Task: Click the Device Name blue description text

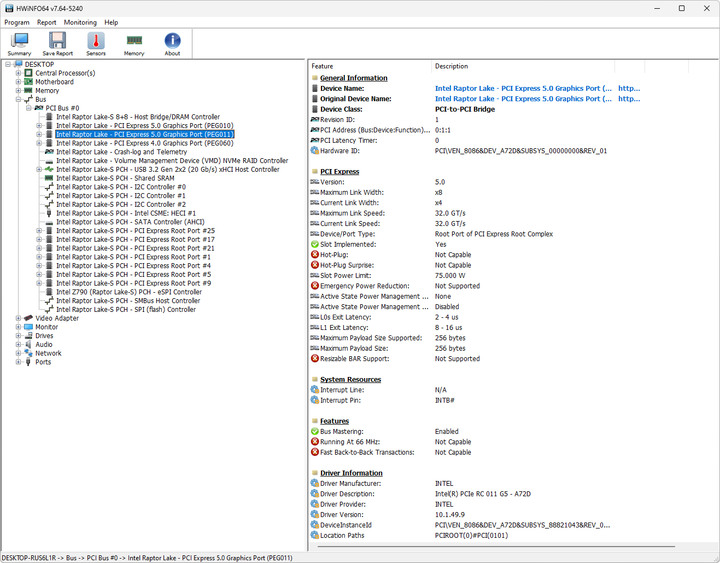Action: [523, 88]
